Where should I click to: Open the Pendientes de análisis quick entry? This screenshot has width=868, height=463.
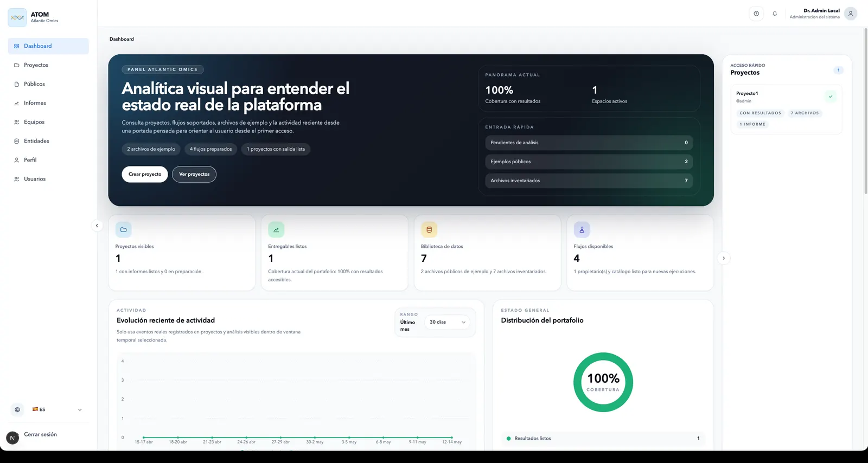click(x=589, y=143)
